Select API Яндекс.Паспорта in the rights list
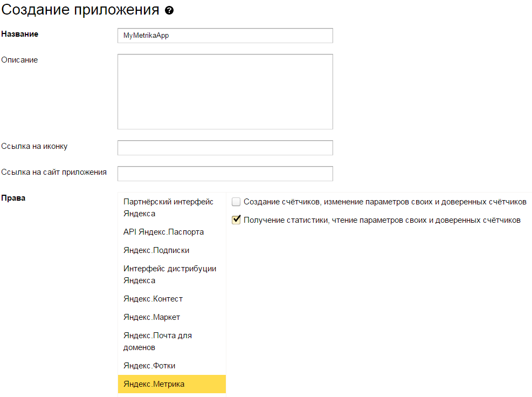 coord(163,232)
